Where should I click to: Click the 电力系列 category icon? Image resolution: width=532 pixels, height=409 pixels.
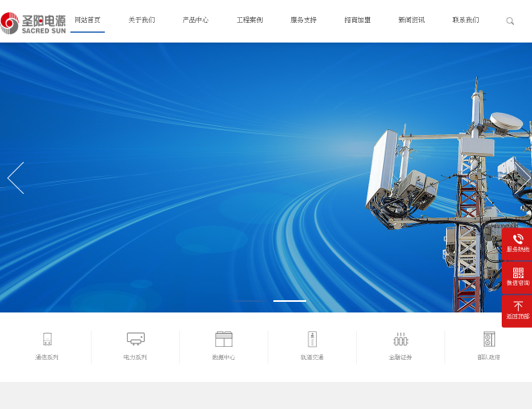(136, 339)
